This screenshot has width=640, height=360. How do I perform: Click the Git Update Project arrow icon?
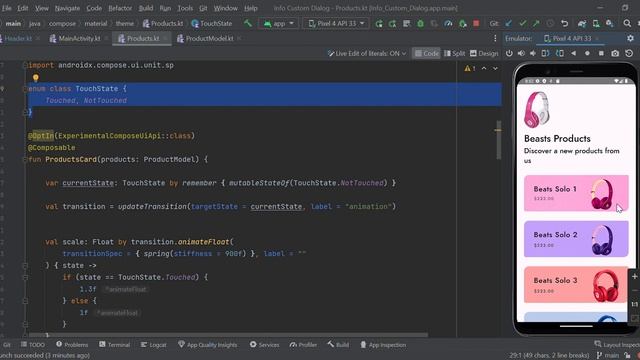coord(509,24)
